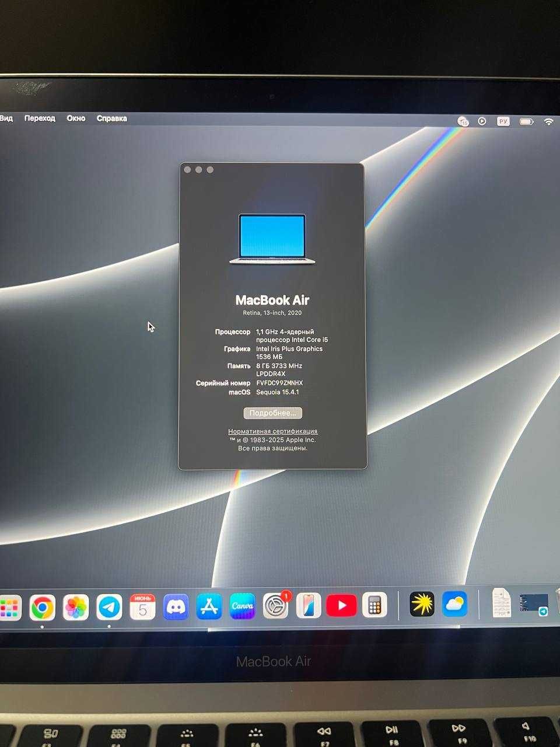Open the yellow starburst app in Dock
This screenshot has width=560, height=747.
click(422, 605)
